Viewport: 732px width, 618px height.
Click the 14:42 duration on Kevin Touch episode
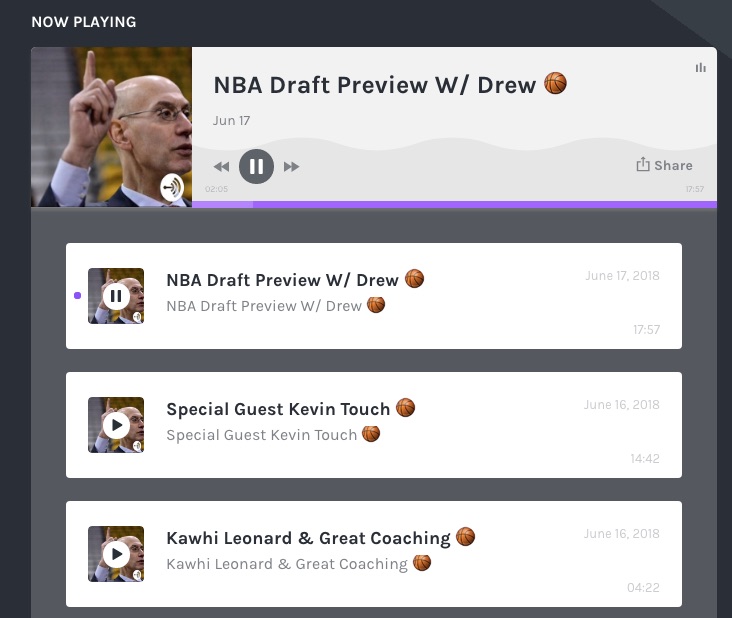pyautogui.click(x=645, y=458)
